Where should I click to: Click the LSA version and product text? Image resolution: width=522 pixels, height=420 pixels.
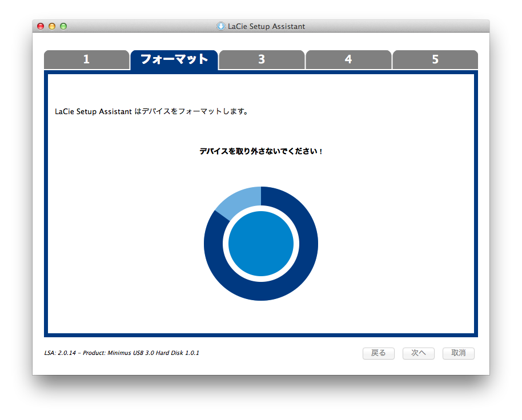[x=122, y=353]
